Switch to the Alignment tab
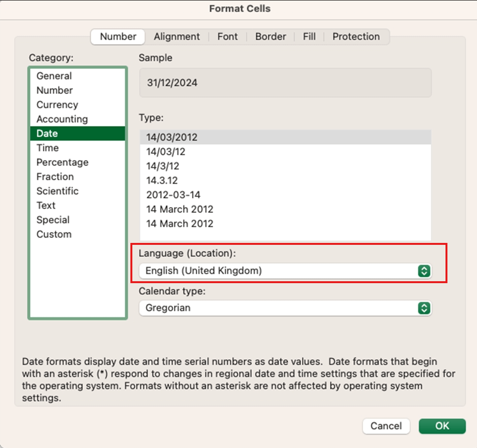The image size is (477, 448). [x=176, y=36]
